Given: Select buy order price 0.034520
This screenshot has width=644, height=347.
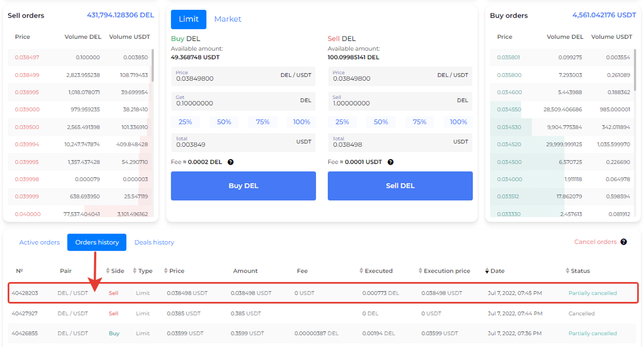Looking at the screenshot, I should [509, 144].
